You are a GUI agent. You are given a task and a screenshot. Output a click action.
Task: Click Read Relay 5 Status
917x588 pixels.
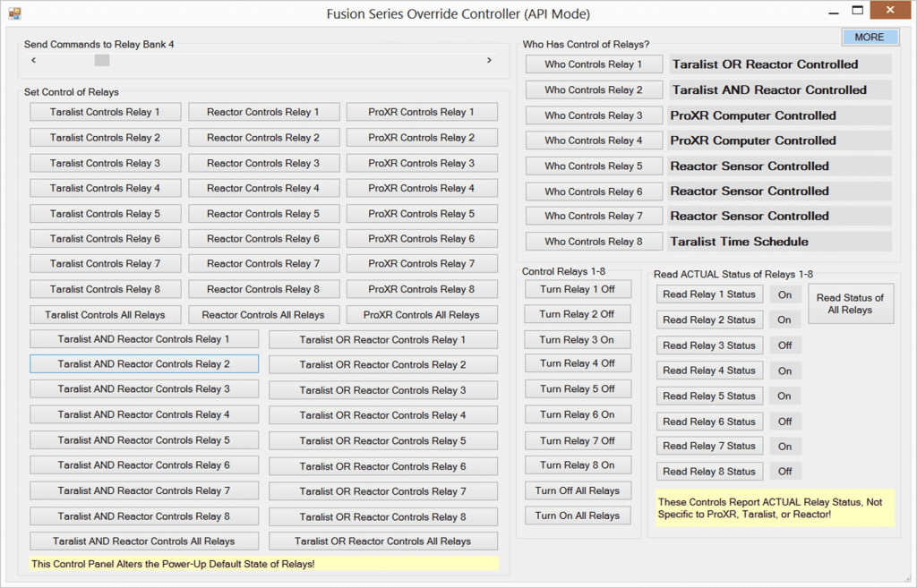[x=709, y=396]
